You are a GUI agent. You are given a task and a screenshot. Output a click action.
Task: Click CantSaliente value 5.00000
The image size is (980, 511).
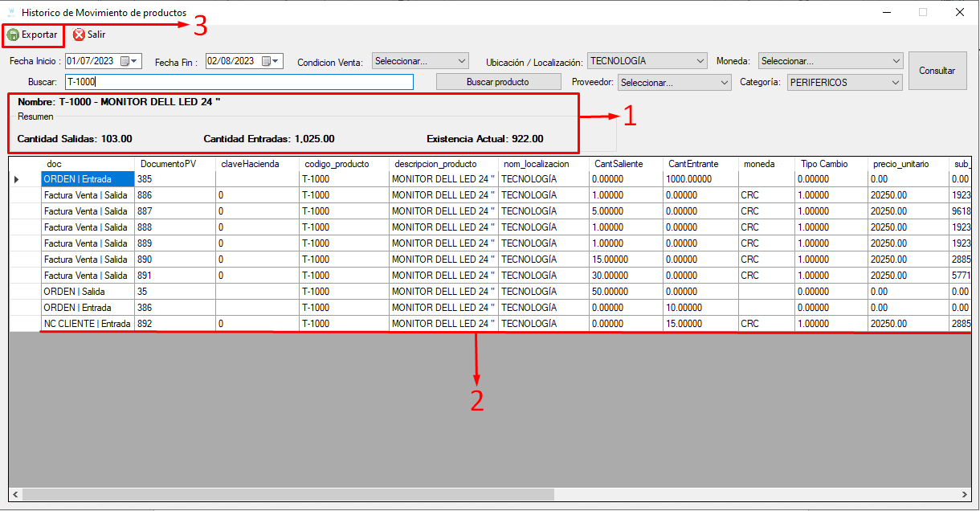point(625,211)
